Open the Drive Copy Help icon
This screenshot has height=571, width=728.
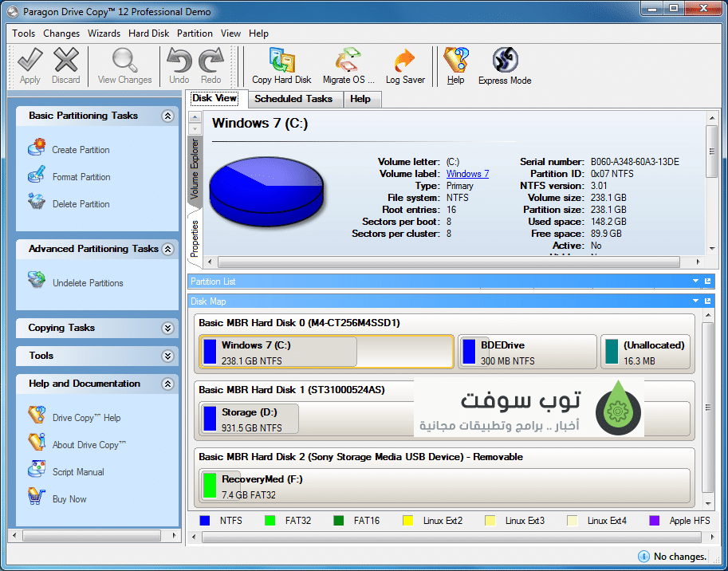(x=37, y=415)
